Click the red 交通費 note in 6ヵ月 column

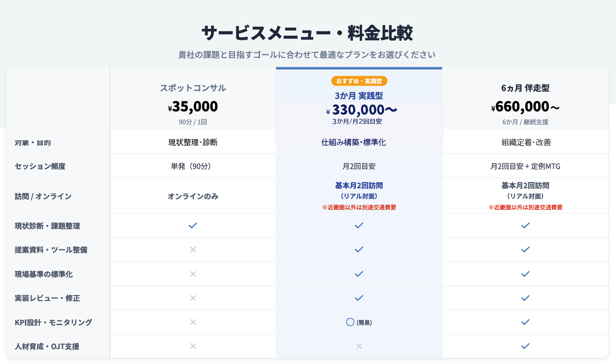[x=525, y=208]
